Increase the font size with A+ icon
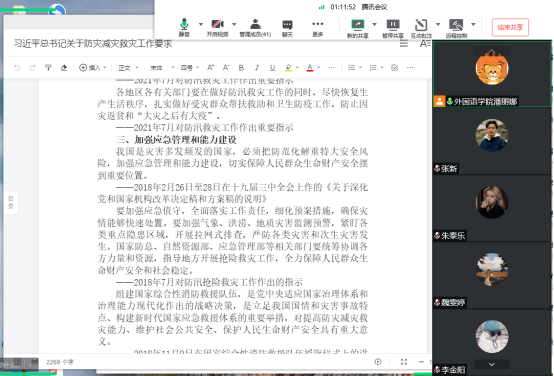This screenshot has height=376, width=554. click(211, 67)
